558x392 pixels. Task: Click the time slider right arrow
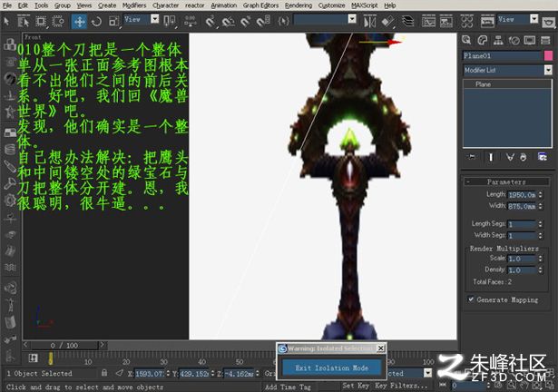pyautogui.click(x=103, y=345)
